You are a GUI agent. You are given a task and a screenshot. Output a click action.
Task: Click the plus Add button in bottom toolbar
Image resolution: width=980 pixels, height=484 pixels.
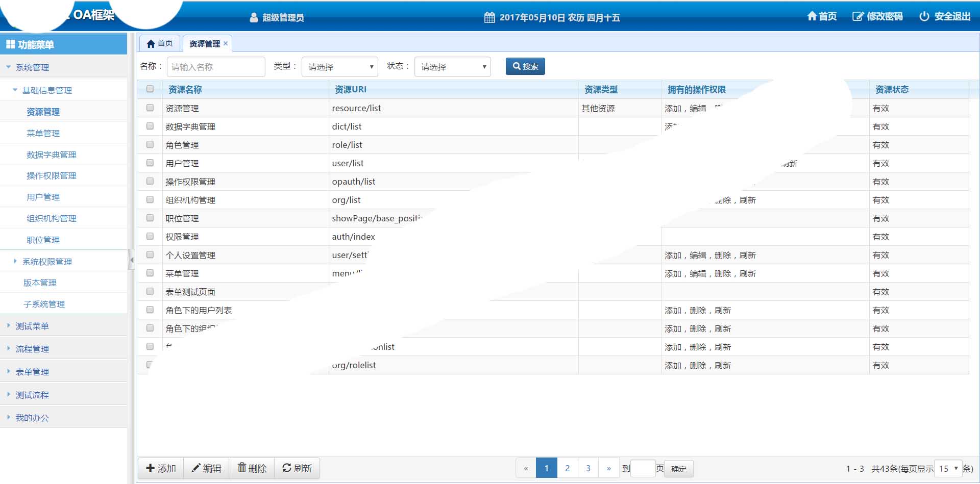pyautogui.click(x=161, y=468)
